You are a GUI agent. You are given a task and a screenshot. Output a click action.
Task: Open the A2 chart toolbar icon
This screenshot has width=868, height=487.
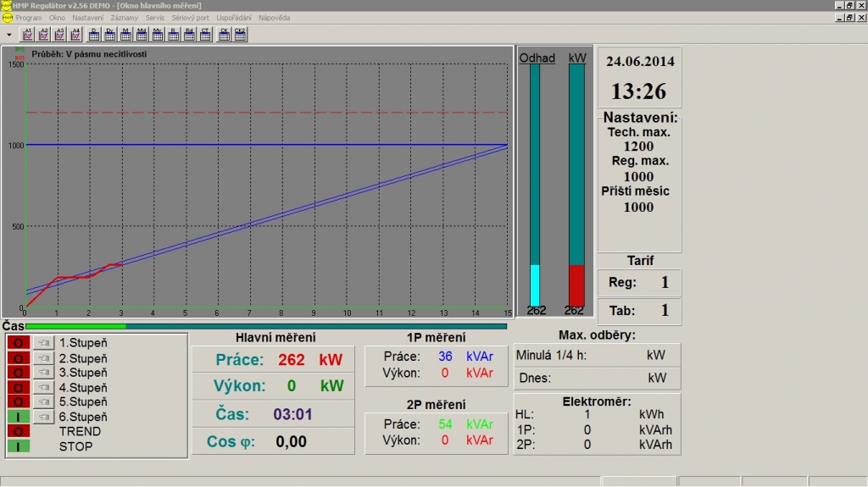tap(43, 35)
